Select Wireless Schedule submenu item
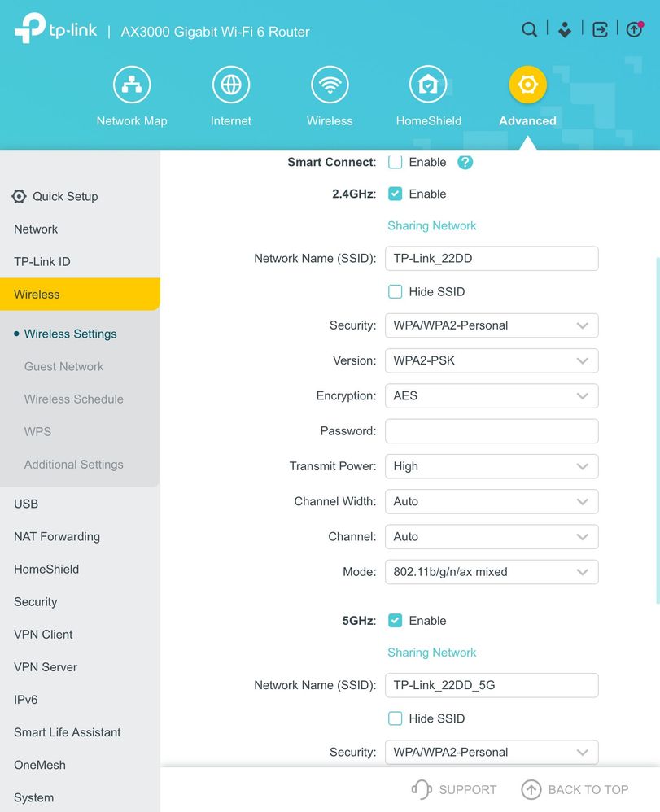660x812 pixels. point(73,399)
